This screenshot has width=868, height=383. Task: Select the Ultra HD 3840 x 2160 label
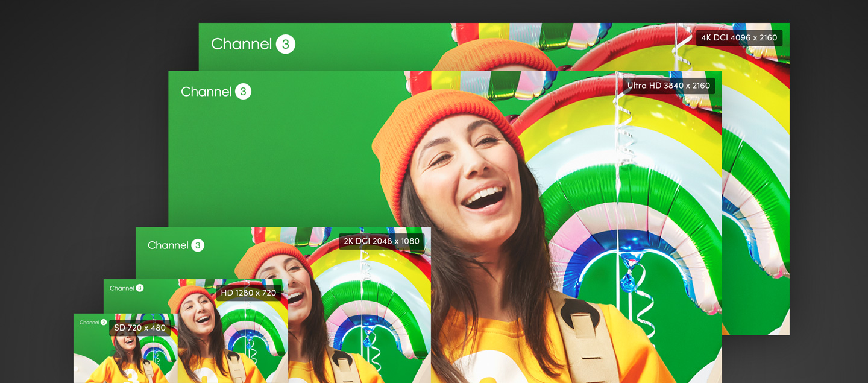pos(668,86)
